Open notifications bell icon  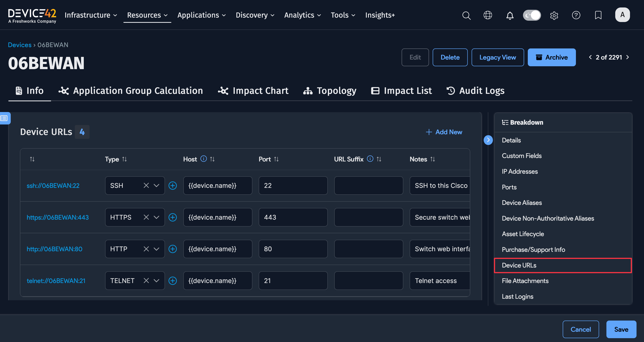click(x=510, y=15)
